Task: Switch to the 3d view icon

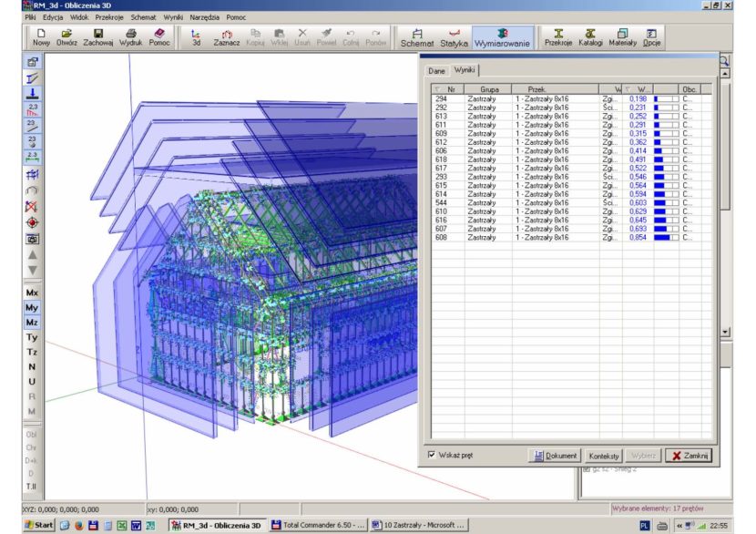Action: pyautogui.click(x=196, y=36)
